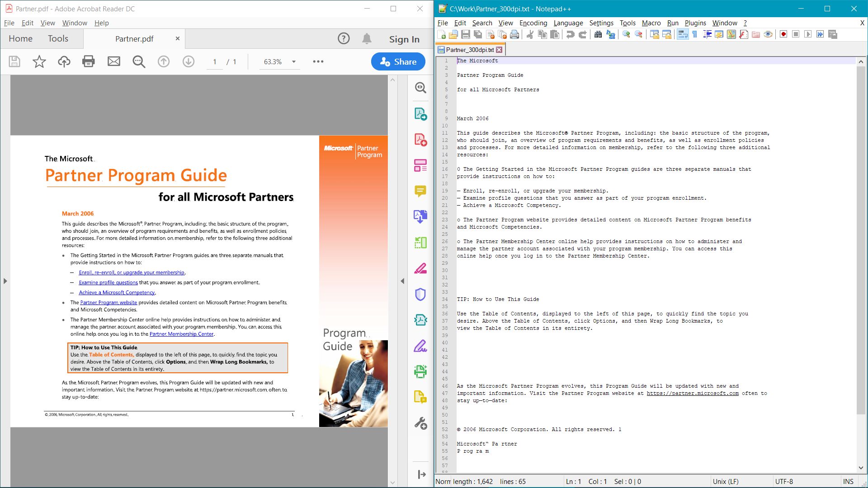Screen dimensions: 868x488
Task: Click the Zoom In magnifier in Notepad++
Action: pyautogui.click(x=626, y=35)
